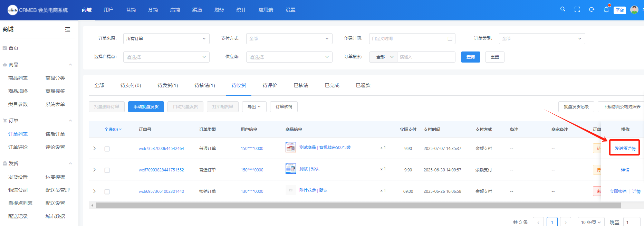Click product thumbnail for 测试 | 默认
The width and height of the screenshot is (644, 226).
[x=291, y=169]
